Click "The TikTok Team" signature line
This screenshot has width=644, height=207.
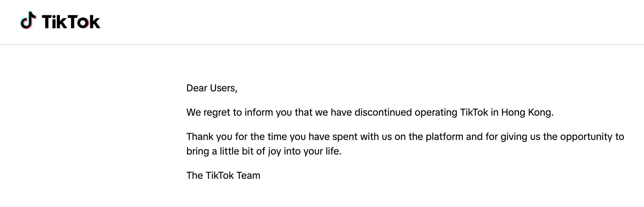tap(223, 175)
